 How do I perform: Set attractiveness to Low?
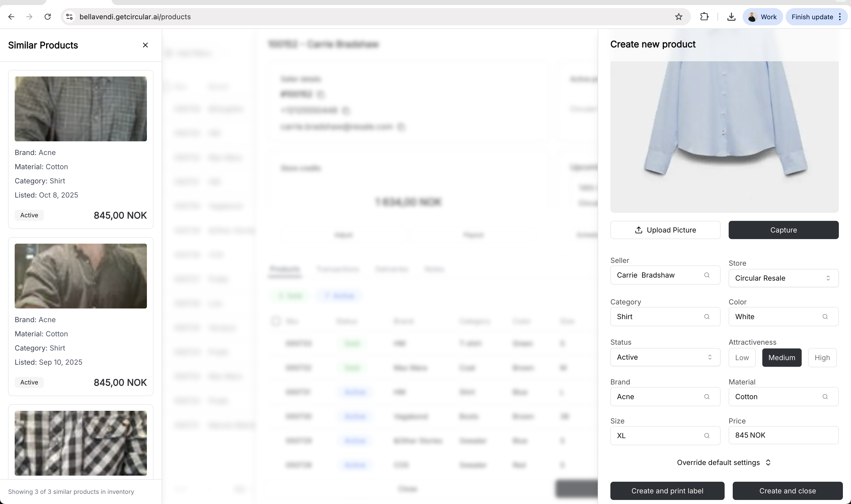(x=742, y=358)
